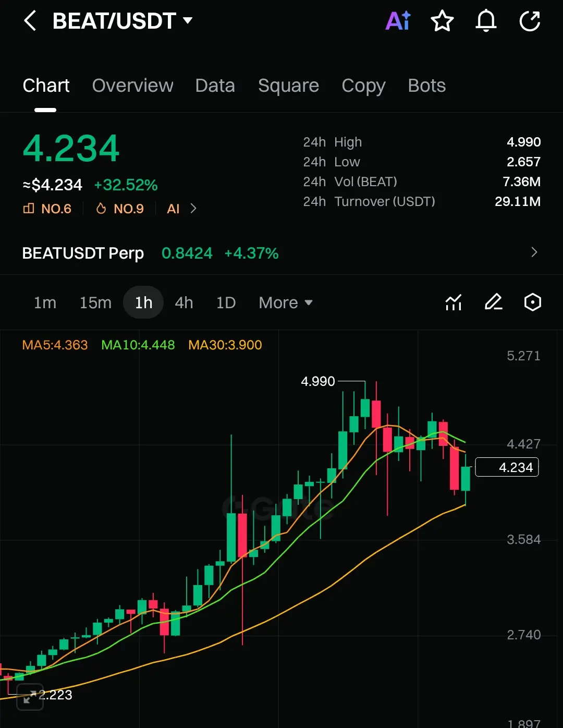The width and height of the screenshot is (563, 728).
Task: Tap the 4.990 high marker on chart
Action: click(318, 381)
